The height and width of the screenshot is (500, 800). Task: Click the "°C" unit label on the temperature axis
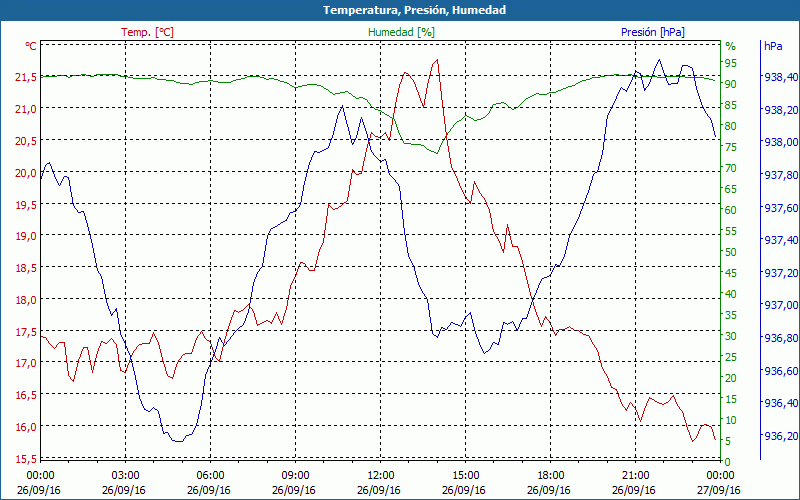[31, 46]
